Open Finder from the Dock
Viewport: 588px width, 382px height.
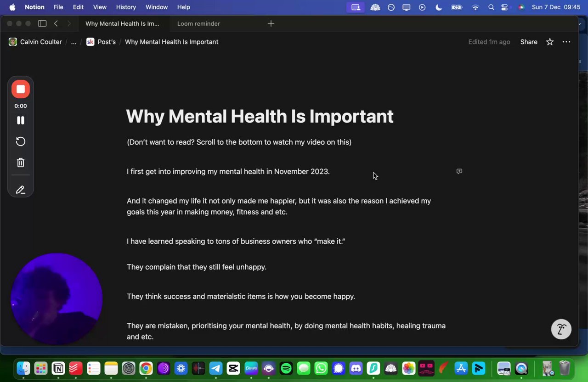click(23, 368)
